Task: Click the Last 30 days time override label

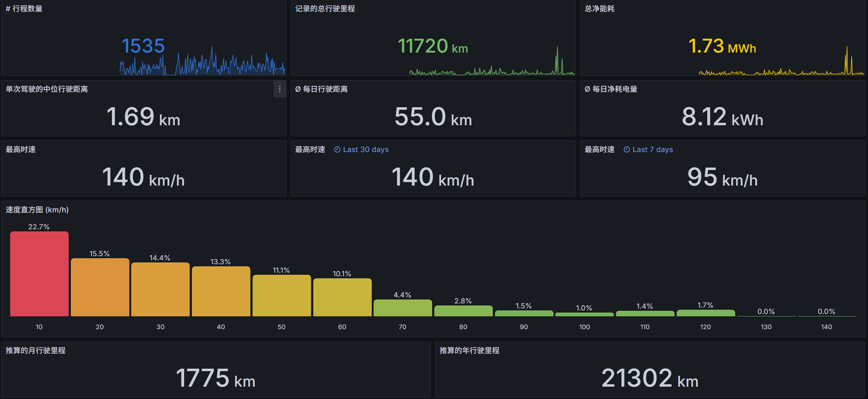Action: (x=366, y=150)
